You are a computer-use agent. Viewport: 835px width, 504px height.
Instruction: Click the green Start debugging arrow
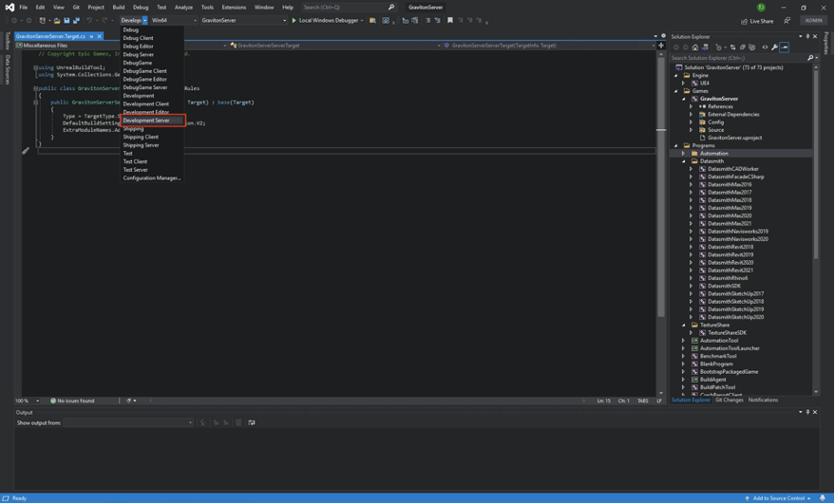(294, 20)
